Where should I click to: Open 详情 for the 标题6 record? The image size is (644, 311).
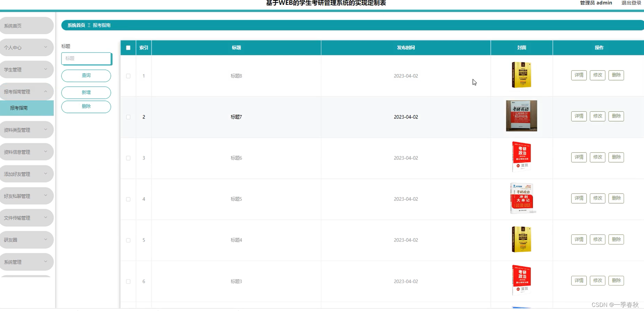(x=579, y=157)
